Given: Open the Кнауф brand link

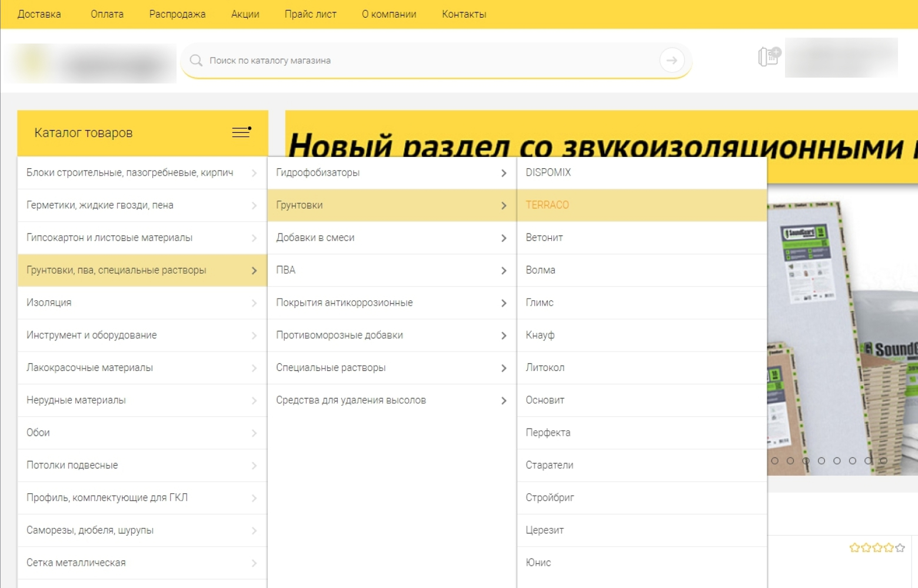Looking at the screenshot, I should [x=540, y=335].
